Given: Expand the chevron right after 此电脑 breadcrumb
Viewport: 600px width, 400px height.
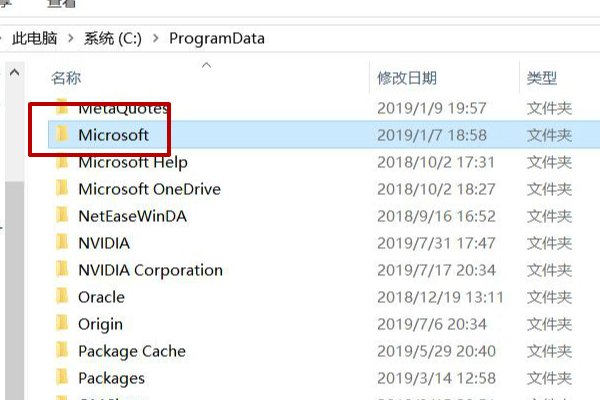Looking at the screenshot, I should click(72, 39).
